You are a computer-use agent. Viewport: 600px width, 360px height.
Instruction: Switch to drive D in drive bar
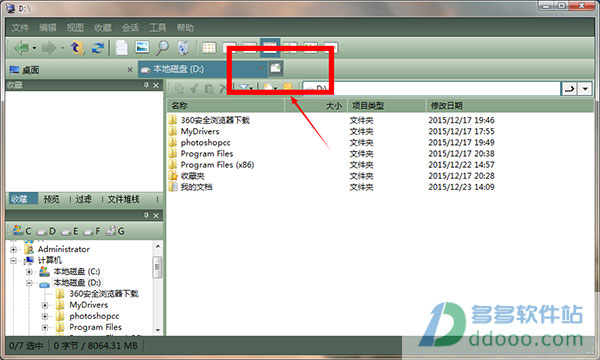(46, 231)
